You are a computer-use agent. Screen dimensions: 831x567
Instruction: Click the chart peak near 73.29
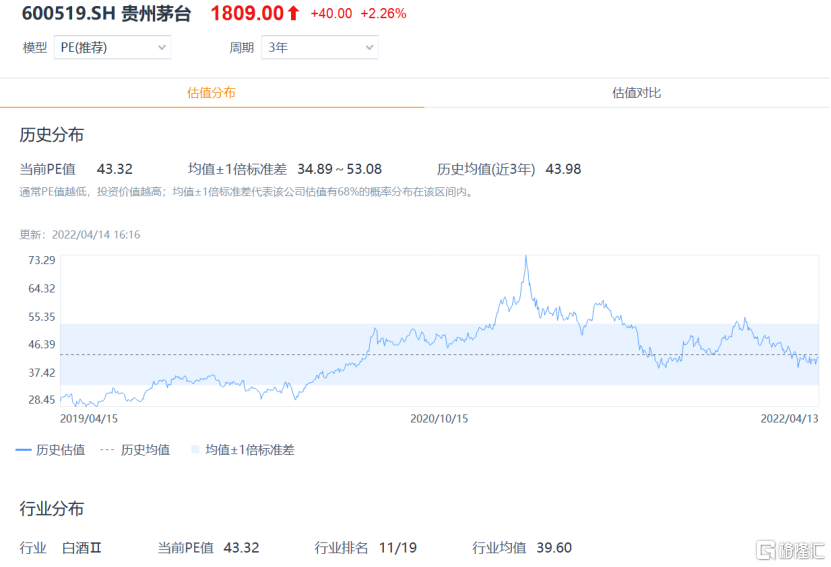[526, 257]
